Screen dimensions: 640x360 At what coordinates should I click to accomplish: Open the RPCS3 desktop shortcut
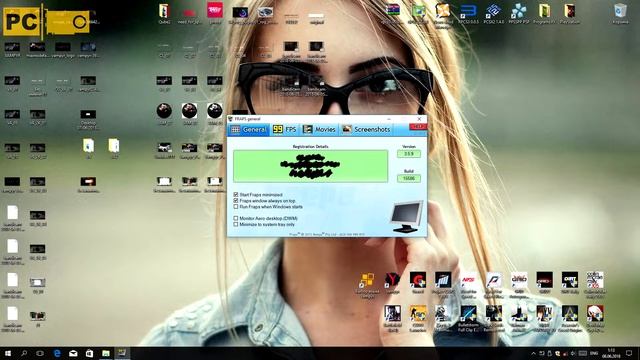(469, 13)
